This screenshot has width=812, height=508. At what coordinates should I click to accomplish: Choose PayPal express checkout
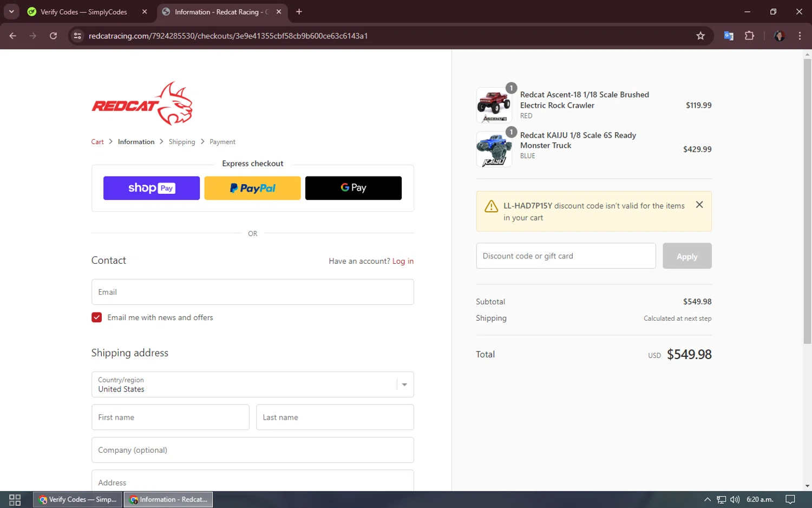[x=252, y=188]
